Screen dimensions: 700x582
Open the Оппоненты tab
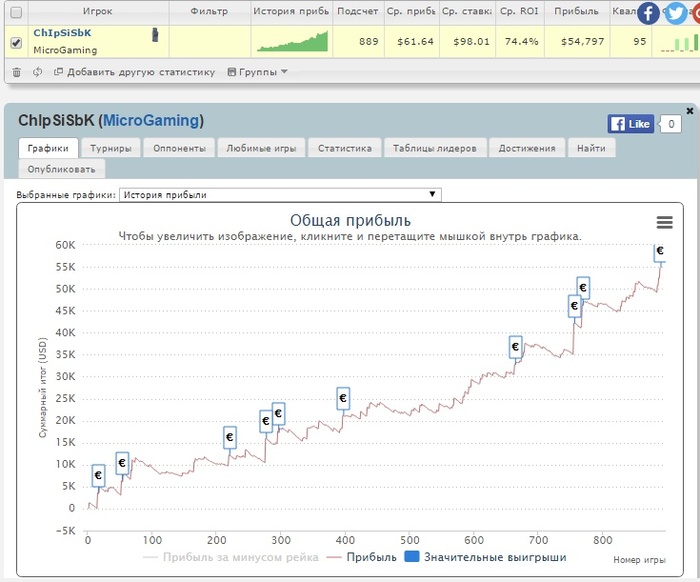point(180,148)
